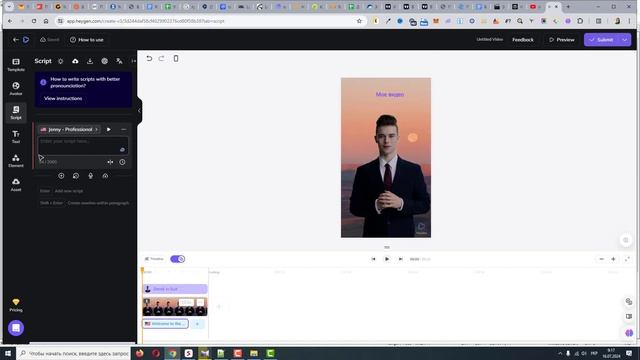Click the upload audio icon below script
Viewport: 640px width, 360px height.
(x=105, y=176)
